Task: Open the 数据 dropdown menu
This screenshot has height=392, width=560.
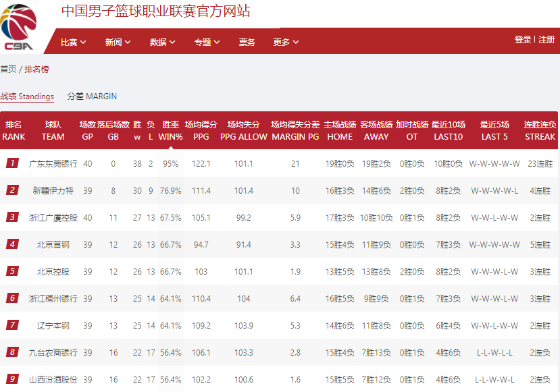Action: pyautogui.click(x=163, y=42)
